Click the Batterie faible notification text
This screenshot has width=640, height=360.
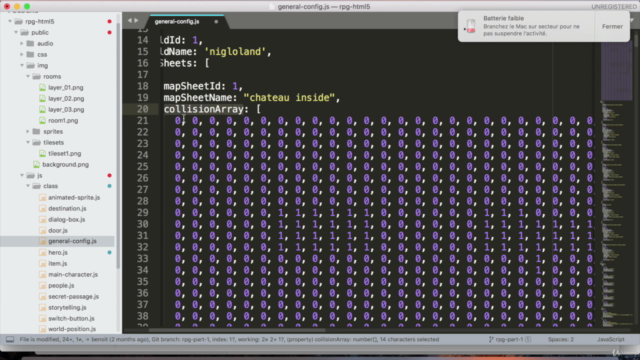504,18
